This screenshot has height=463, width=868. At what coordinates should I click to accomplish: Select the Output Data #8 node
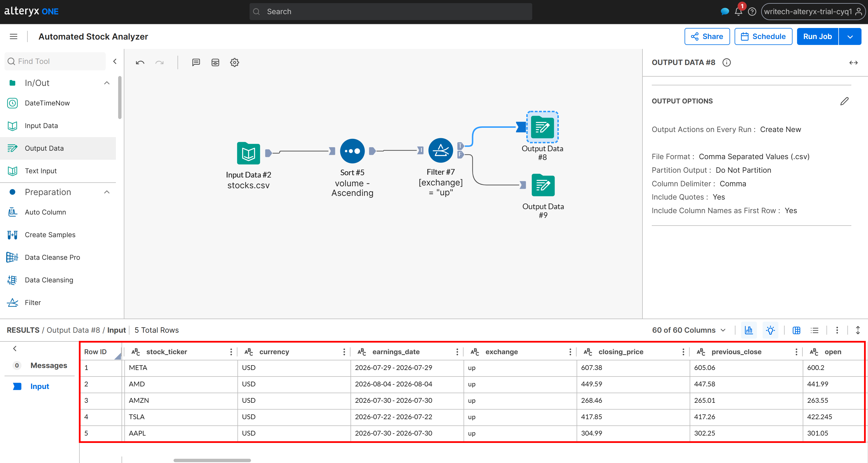point(542,127)
